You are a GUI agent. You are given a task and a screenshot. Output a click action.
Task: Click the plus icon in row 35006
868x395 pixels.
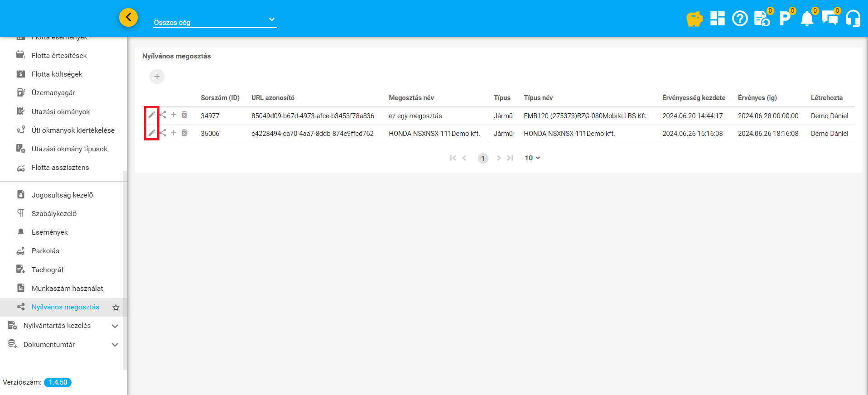pyautogui.click(x=174, y=133)
